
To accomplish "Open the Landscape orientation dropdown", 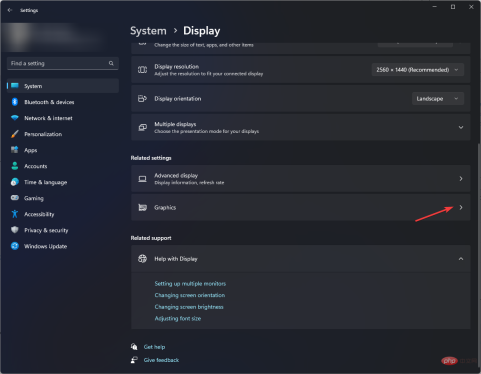I will point(438,99).
